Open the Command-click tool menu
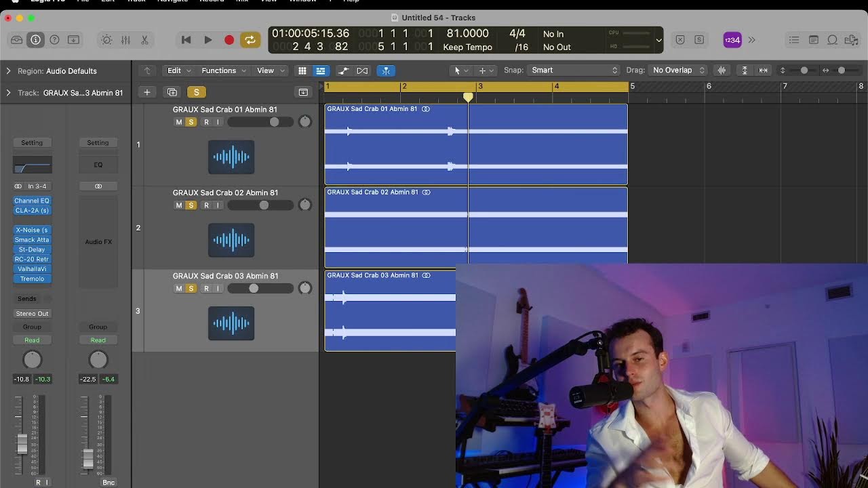This screenshot has height=488, width=868. pyautogui.click(x=486, y=70)
